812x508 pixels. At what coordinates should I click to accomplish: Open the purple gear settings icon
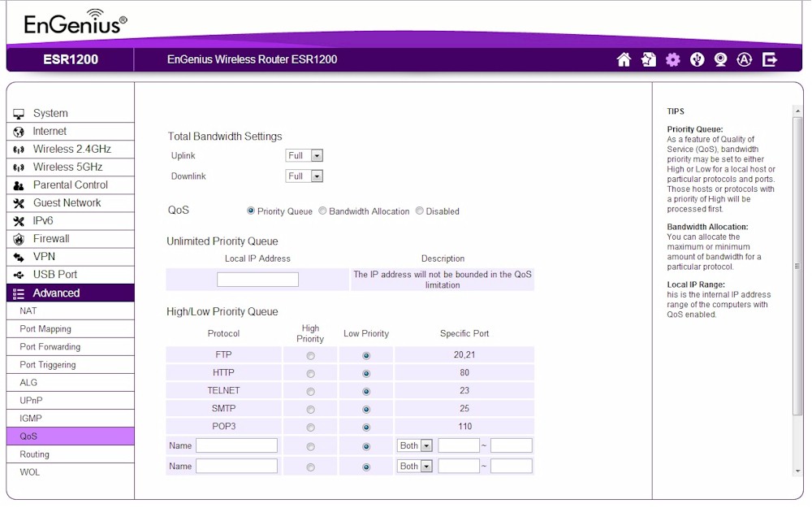pos(672,60)
